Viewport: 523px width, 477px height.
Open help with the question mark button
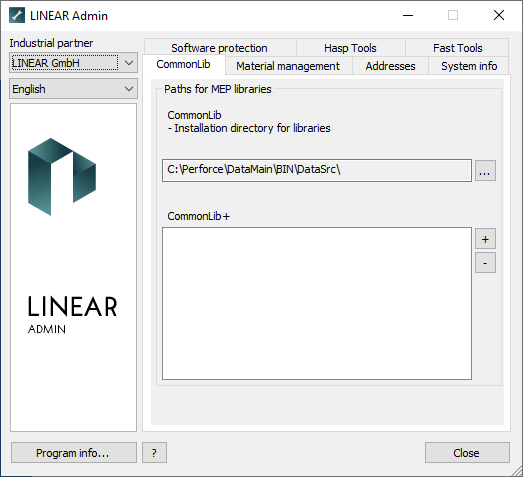pyautogui.click(x=154, y=453)
